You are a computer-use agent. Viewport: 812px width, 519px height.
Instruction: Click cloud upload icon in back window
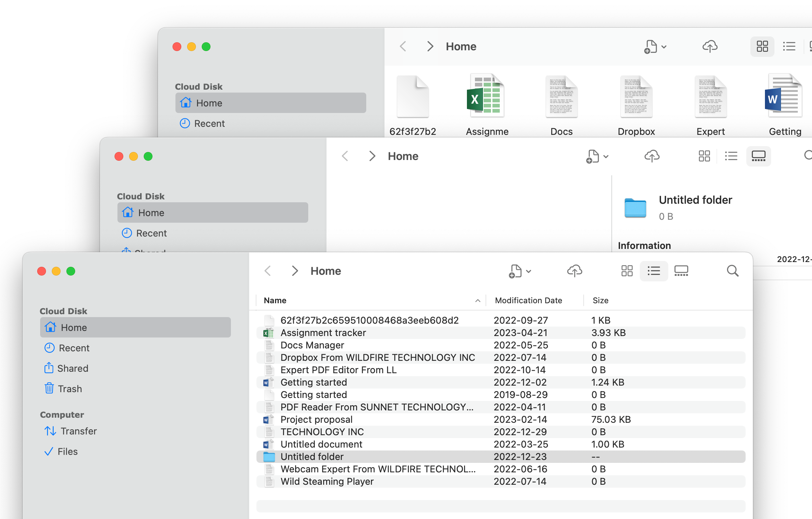tap(710, 46)
